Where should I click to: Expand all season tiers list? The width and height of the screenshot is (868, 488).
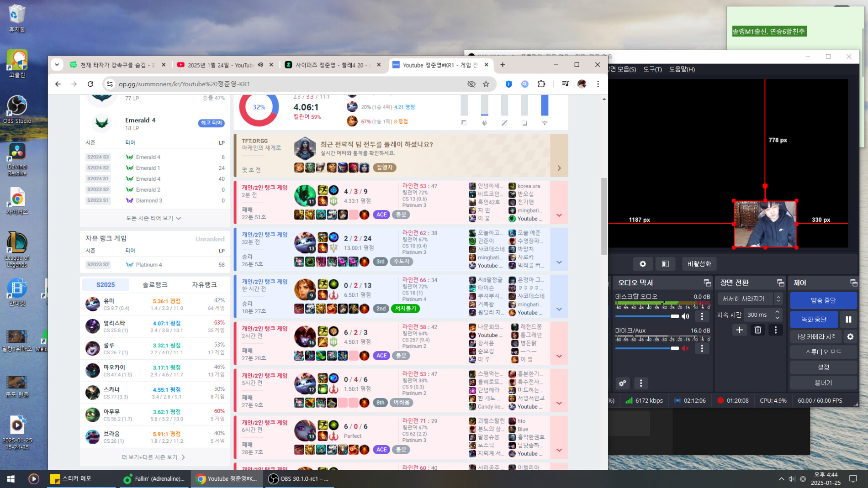pyautogui.click(x=154, y=218)
